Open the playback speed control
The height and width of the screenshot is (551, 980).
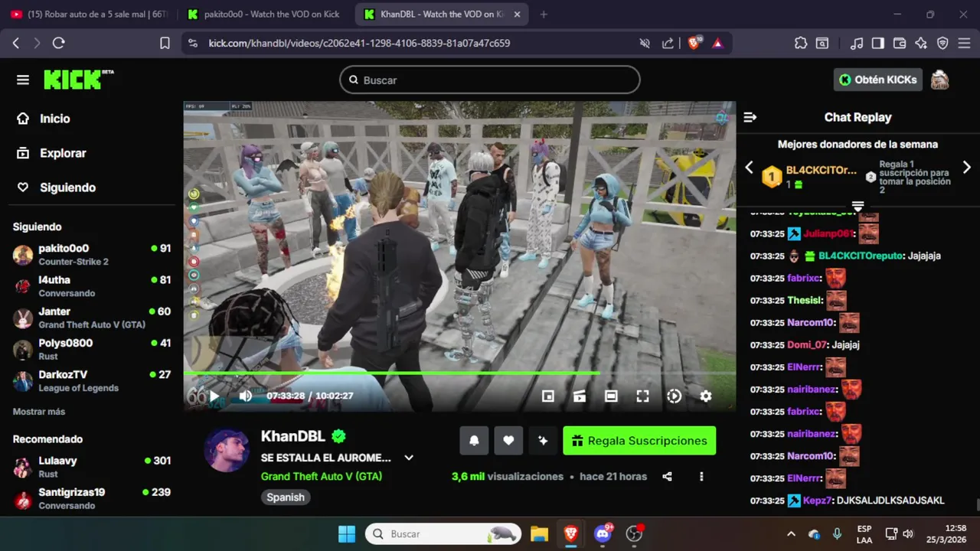(674, 396)
